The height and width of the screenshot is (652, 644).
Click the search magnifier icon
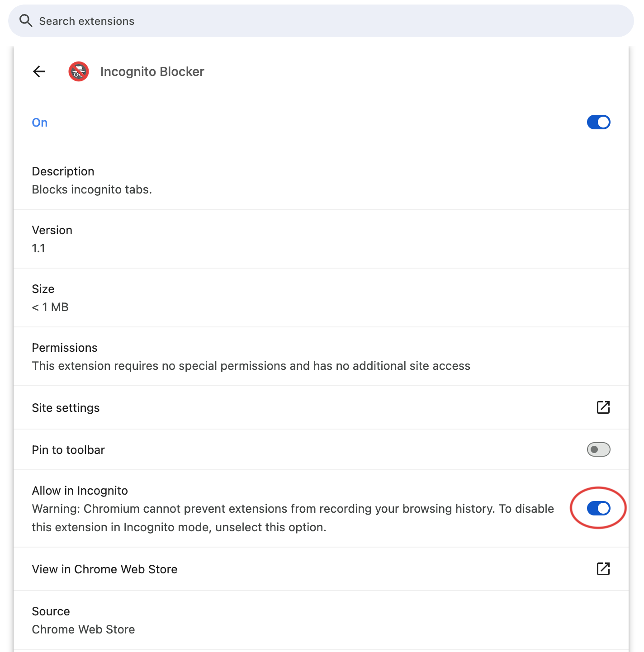coord(26,21)
